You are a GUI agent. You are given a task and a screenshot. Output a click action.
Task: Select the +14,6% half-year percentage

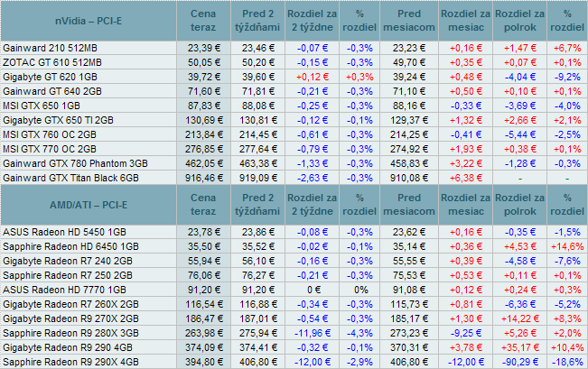coord(567,247)
